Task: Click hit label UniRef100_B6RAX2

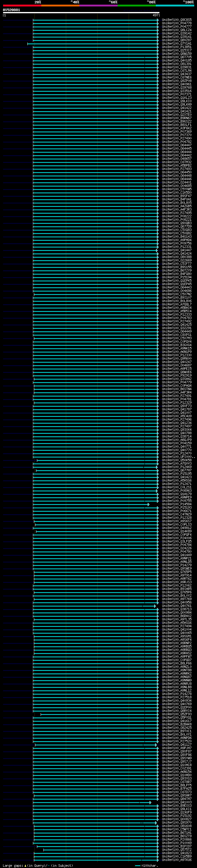Action: pyautogui.click(x=177, y=616)
